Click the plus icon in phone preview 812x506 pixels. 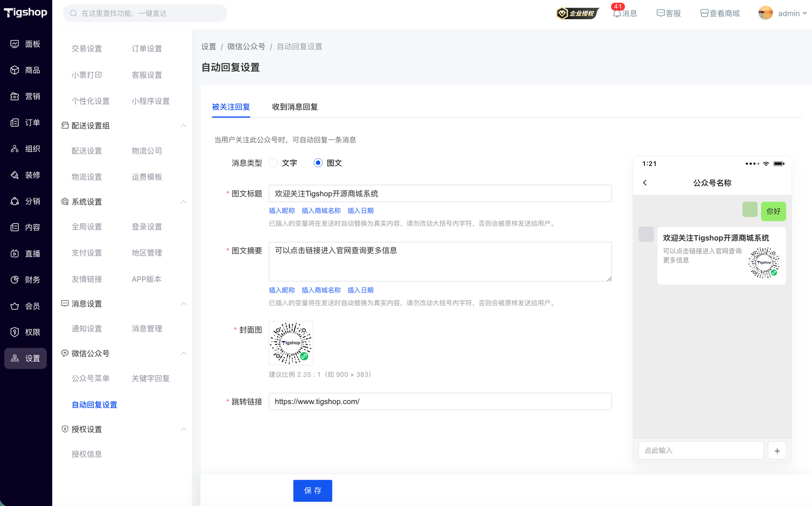[x=777, y=451]
